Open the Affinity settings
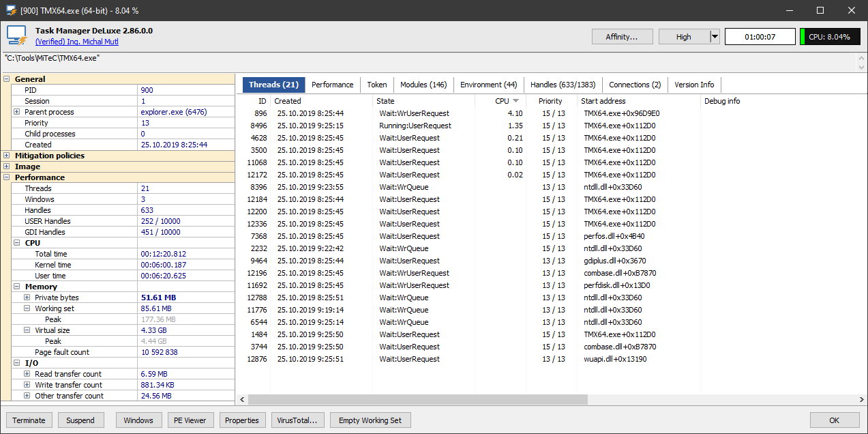 coord(622,37)
